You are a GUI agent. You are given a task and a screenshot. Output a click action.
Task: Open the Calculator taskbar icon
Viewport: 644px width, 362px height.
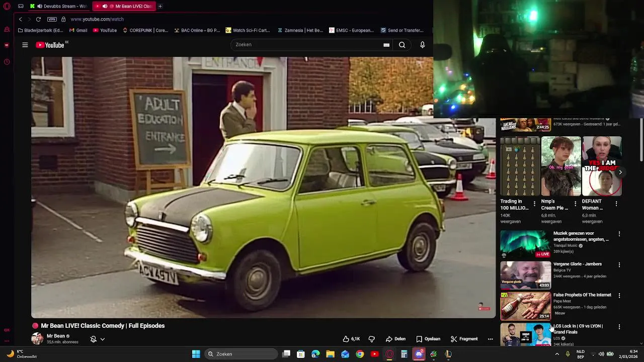coord(404,354)
